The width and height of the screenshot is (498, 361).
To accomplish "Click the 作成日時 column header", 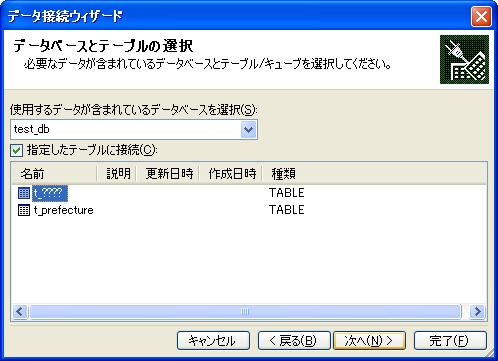I will click(x=231, y=174).
